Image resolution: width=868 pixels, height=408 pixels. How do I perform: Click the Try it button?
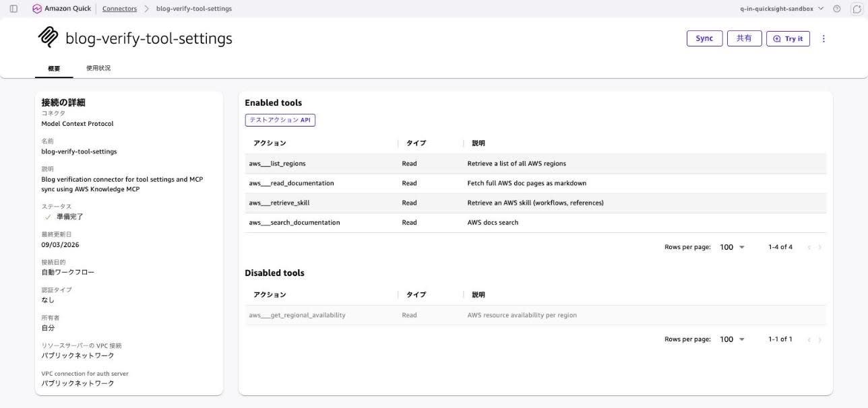pos(788,38)
